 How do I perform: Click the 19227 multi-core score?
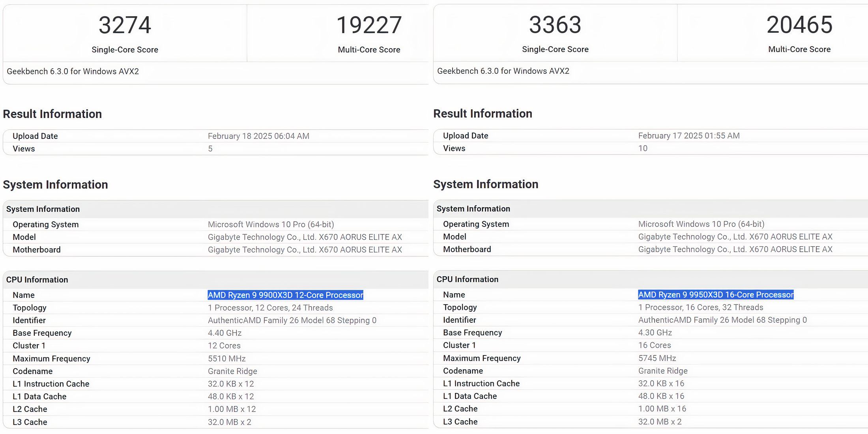click(369, 25)
